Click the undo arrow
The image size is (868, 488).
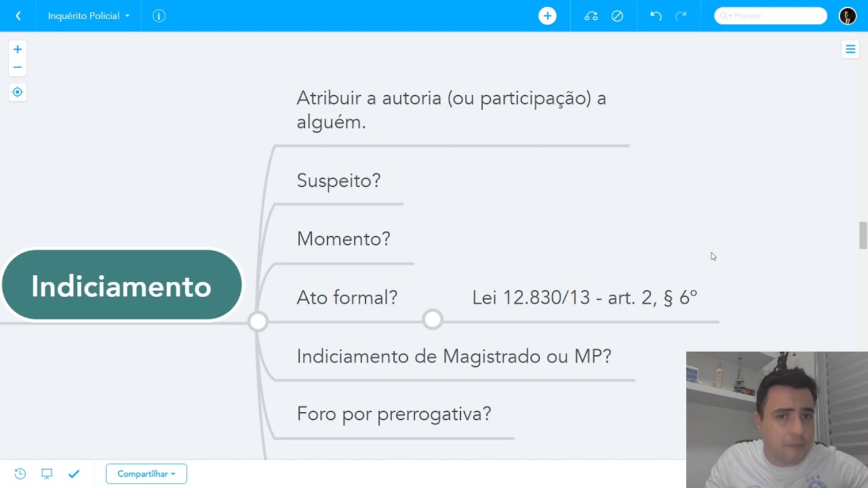pos(656,16)
